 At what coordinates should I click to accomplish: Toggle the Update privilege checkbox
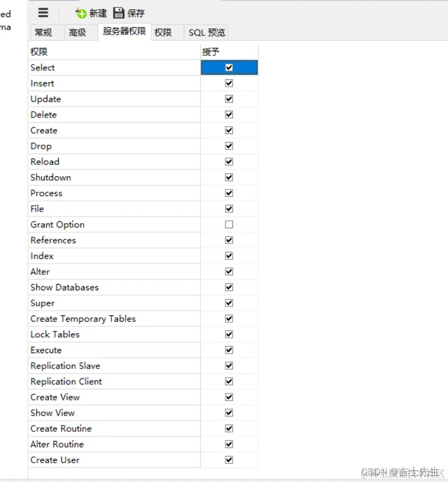tap(229, 99)
